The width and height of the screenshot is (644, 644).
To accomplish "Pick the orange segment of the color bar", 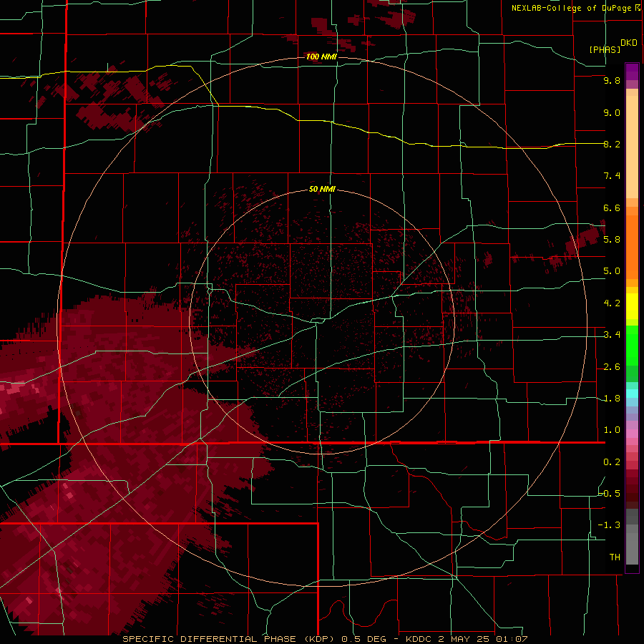I will pos(632,248).
